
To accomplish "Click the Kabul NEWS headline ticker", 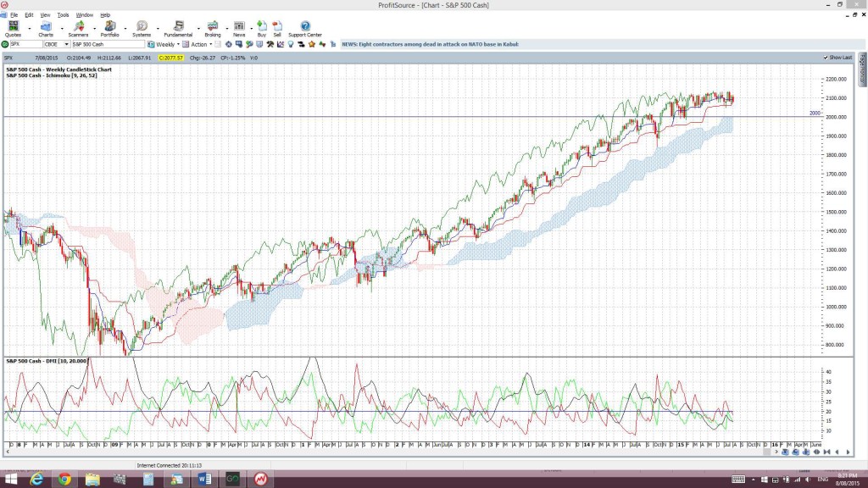I will point(430,44).
